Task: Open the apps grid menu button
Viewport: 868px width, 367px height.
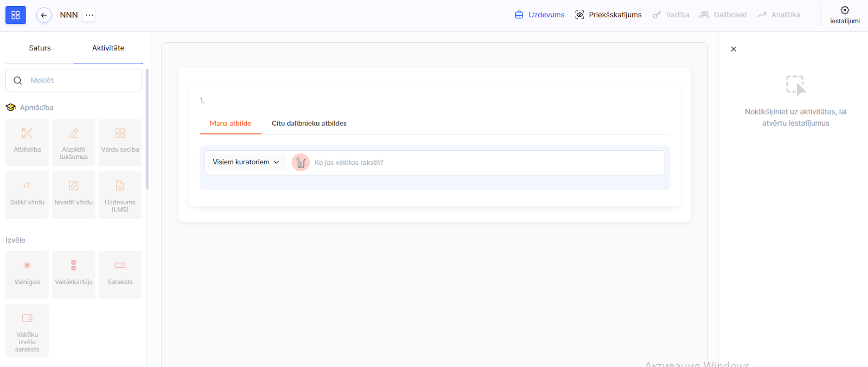Action: (16, 15)
